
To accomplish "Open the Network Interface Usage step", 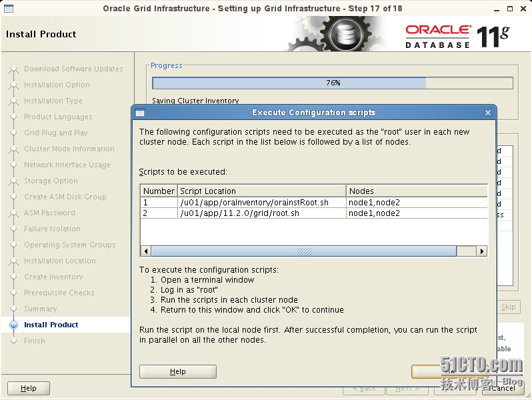I will coord(67,165).
